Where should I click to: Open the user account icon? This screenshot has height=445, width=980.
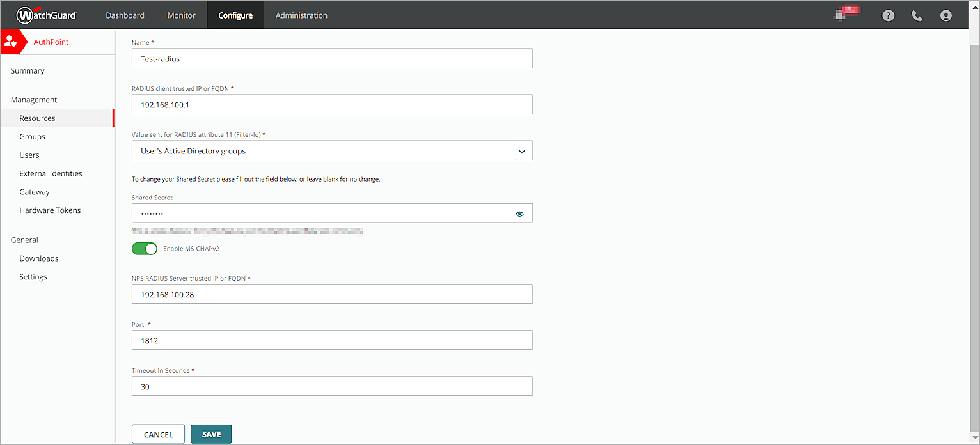(x=946, y=15)
